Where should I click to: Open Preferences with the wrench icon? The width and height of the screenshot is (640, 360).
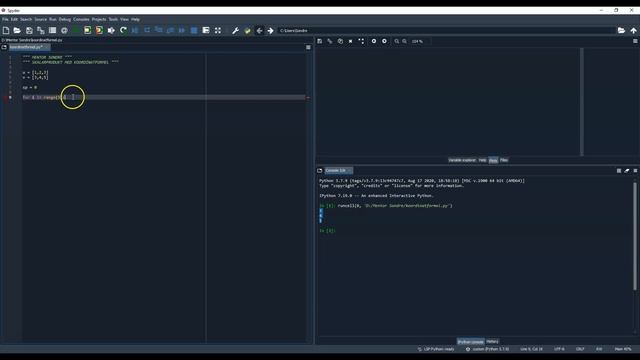[x=236, y=30]
